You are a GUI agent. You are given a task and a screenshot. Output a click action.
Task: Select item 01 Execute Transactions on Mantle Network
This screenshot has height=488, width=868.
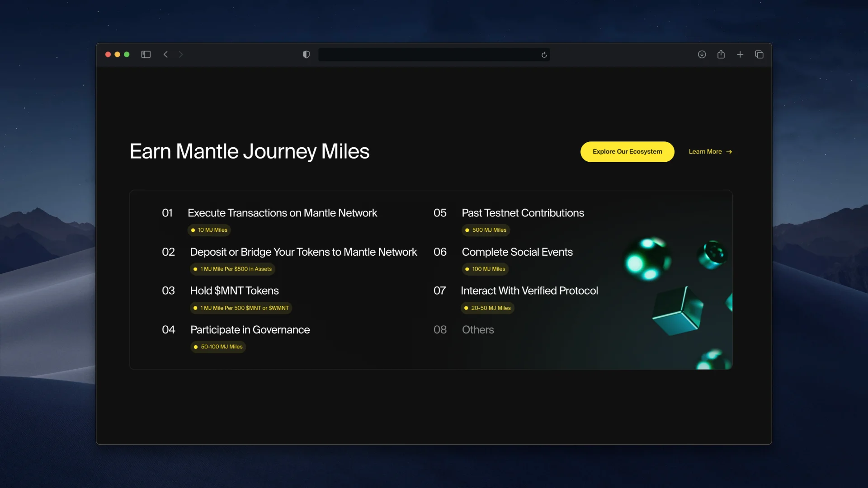(x=283, y=213)
